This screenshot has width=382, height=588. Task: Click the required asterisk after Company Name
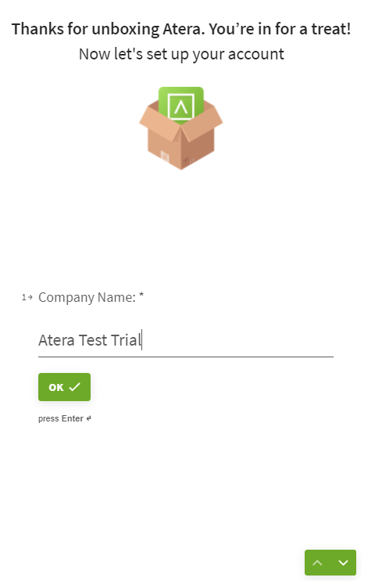point(141,295)
